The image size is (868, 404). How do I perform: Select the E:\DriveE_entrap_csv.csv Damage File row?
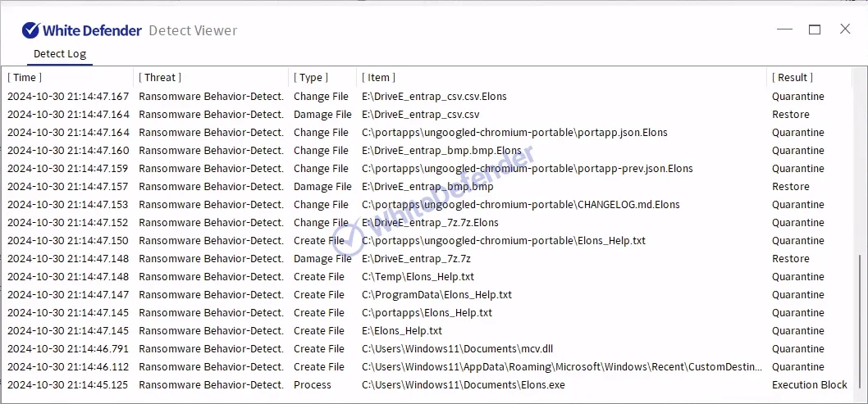pyautogui.click(x=420, y=115)
